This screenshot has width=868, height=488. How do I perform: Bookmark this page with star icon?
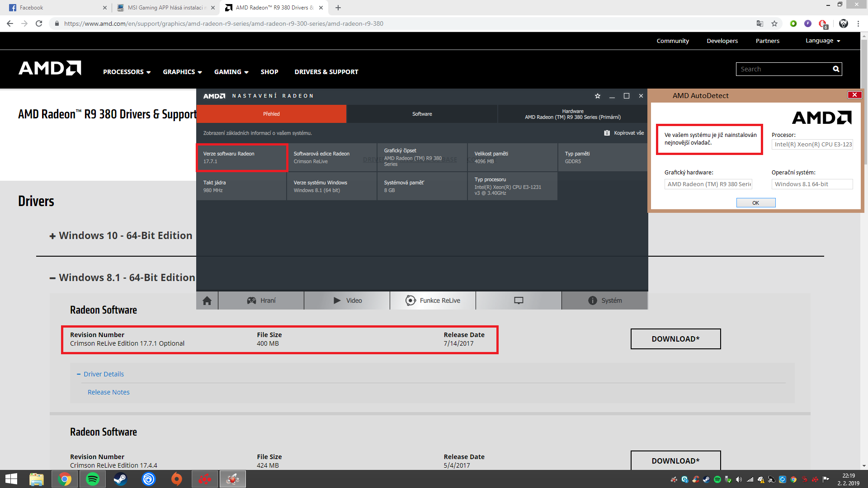[x=774, y=23]
